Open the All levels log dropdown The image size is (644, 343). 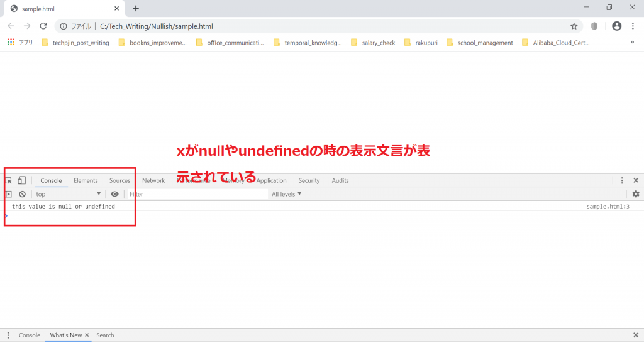[x=286, y=194]
